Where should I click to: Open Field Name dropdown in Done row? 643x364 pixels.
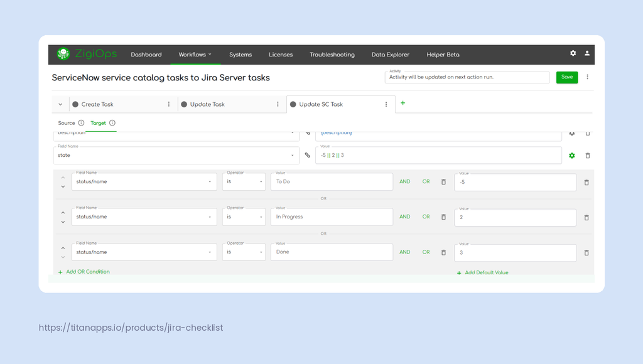144,252
